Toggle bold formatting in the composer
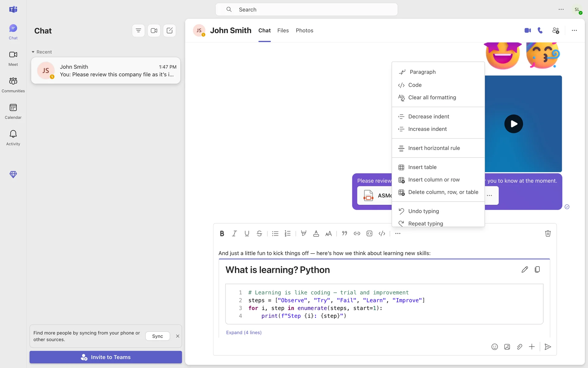This screenshot has height=368, width=588. point(222,234)
